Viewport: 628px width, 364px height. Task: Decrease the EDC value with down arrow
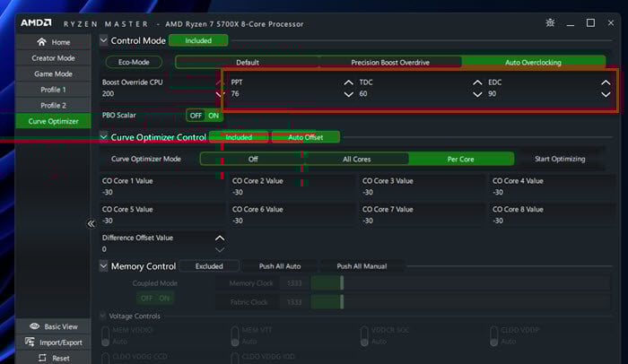[x=606, y=94]
